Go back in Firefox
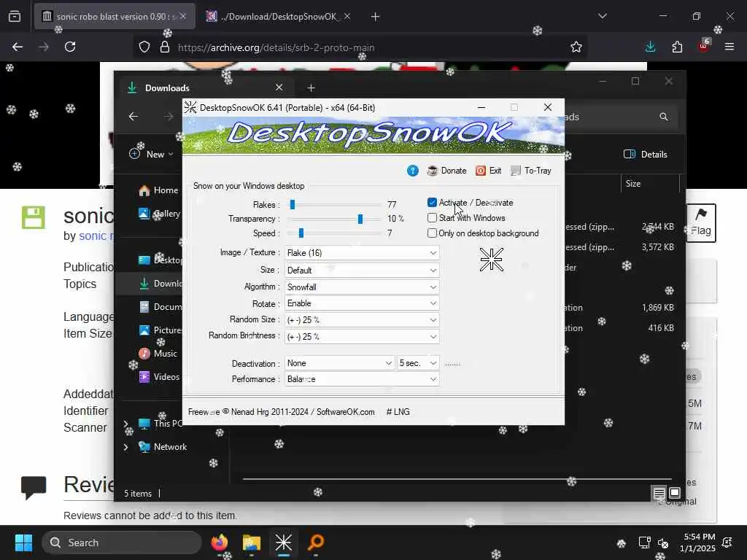The height and width of the screenshot is (560, 747). pos(18,47)
